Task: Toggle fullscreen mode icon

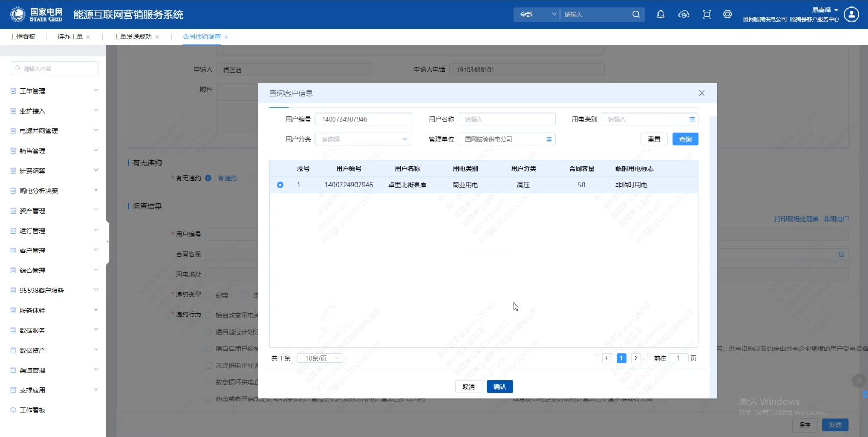Action: [x=706, y=15]
